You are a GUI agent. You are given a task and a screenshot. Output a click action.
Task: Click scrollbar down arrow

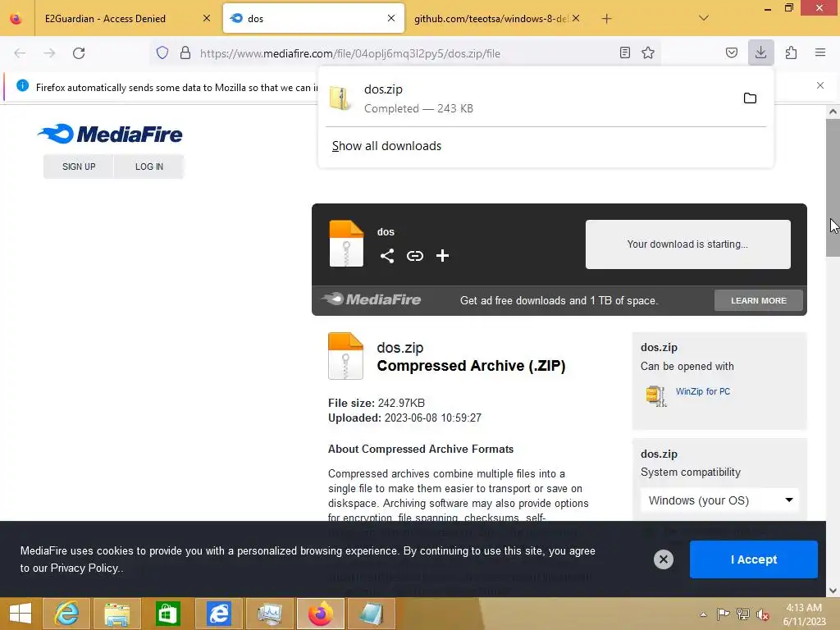click(833, 591)
